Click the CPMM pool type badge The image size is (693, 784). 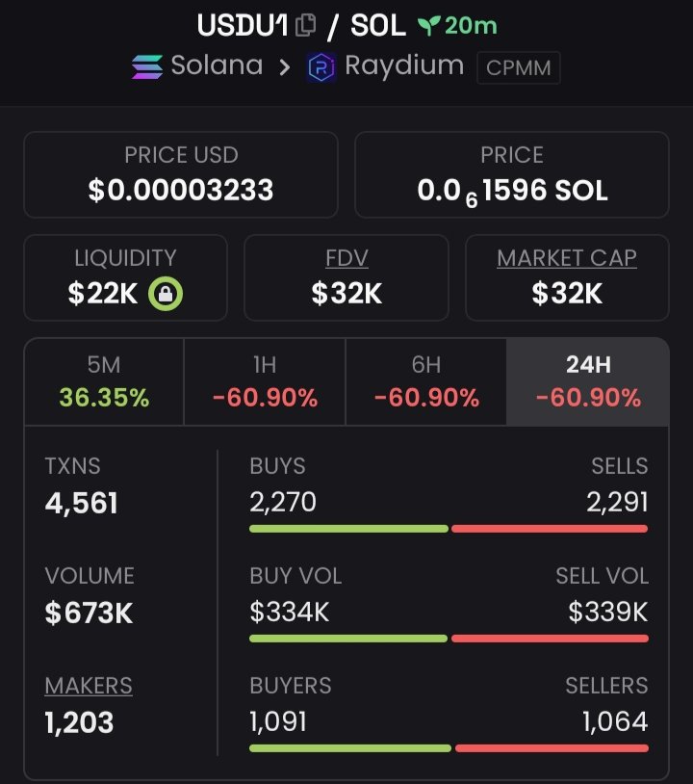point(519,67)
